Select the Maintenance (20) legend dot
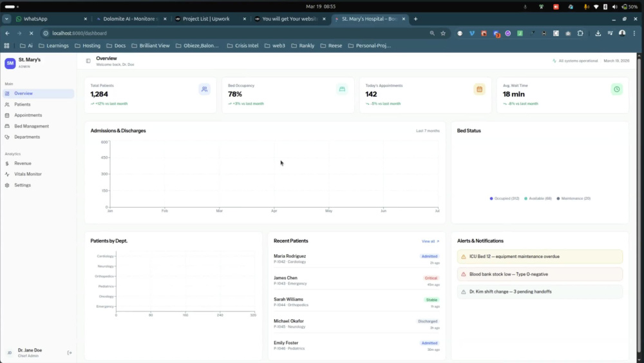The width and height of the screenshot is (644, 363). click(558, 199)
